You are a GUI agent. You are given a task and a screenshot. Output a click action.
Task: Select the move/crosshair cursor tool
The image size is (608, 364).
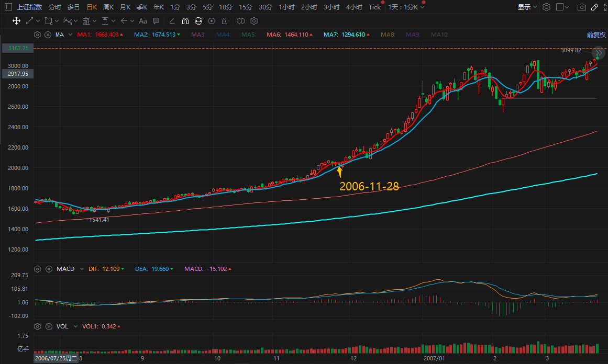coord(16,21)
